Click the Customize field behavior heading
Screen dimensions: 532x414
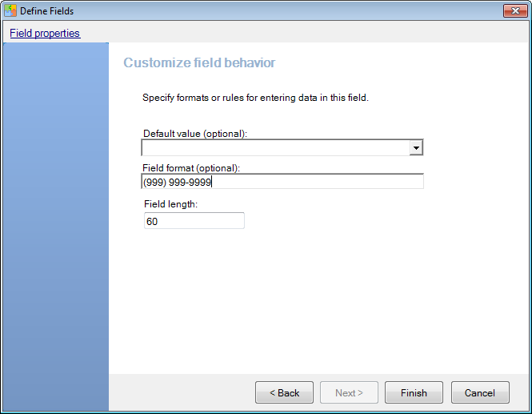click(199, 62)
